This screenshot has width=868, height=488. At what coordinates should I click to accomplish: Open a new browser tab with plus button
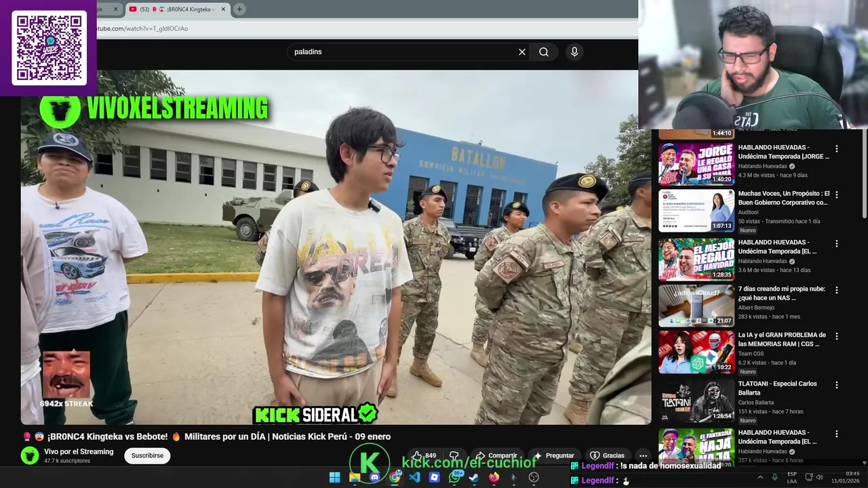tap(239, 9)
